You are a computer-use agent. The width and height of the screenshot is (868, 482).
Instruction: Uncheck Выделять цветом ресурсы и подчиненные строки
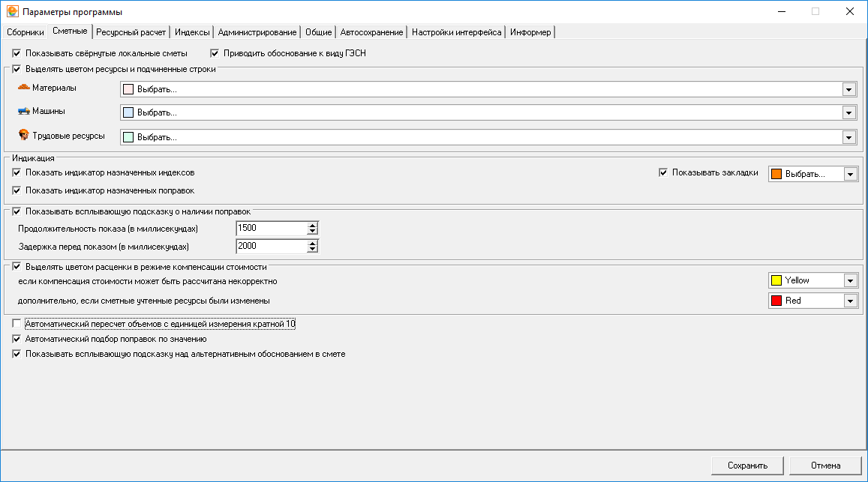coord(17,69)
